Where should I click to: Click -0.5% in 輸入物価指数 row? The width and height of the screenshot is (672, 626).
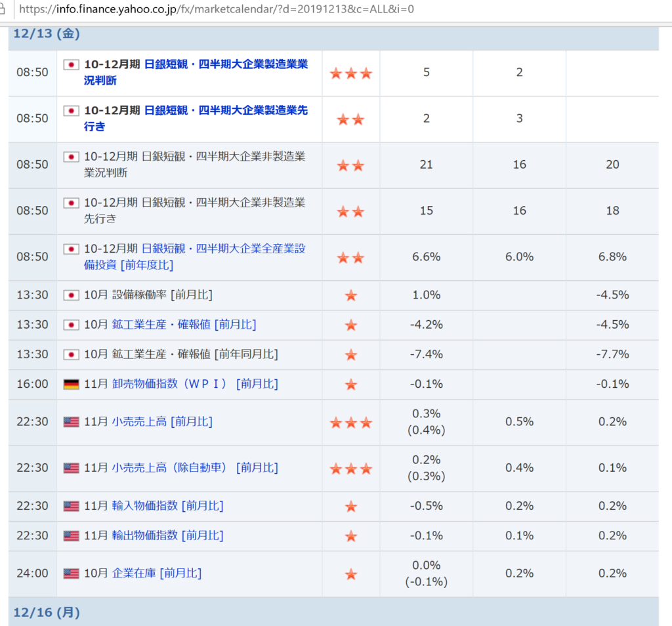coord(427,506)
